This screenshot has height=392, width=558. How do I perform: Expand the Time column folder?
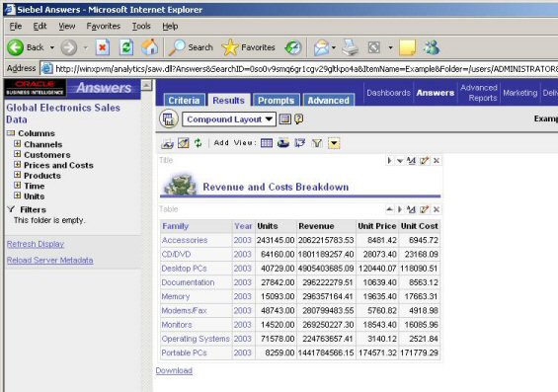(17, 185)
